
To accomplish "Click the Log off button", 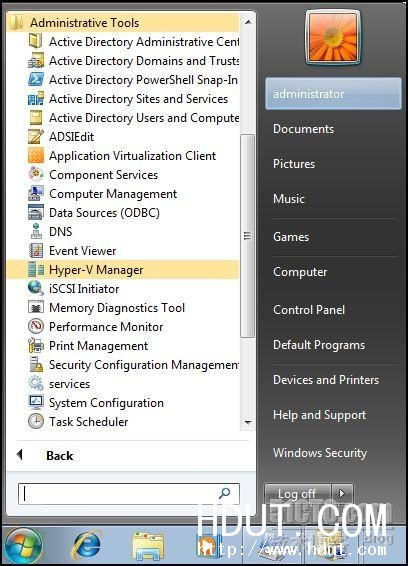I will click(297, 493).
